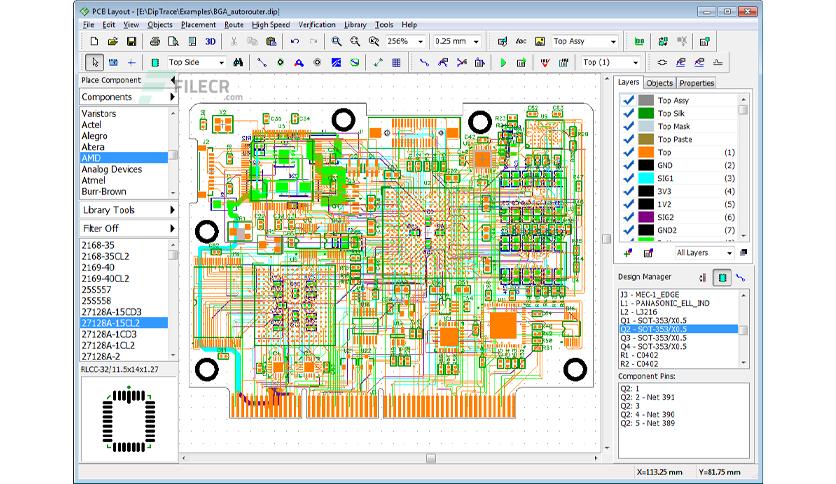
Task: Select the default arrow pointer tool
Action: pyautogui.click(x=94, y=62)
